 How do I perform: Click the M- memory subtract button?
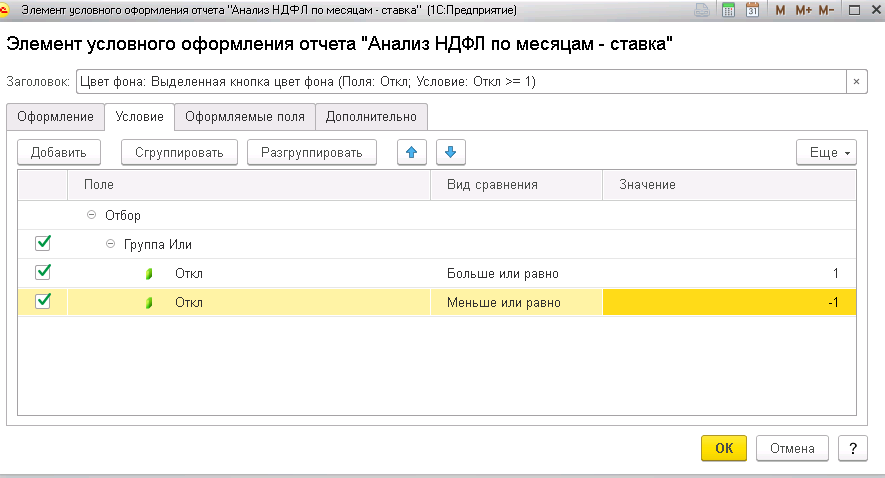(x=826, y=10)
